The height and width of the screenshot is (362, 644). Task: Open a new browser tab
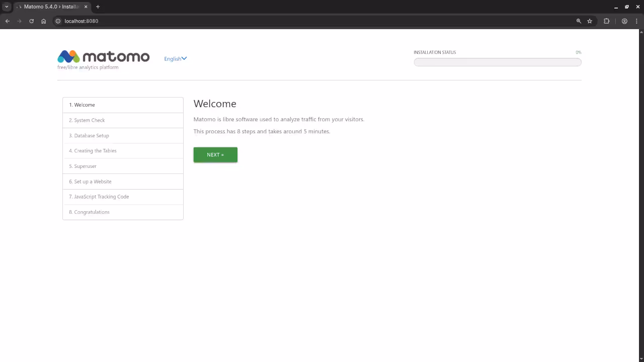pos(98,7)
